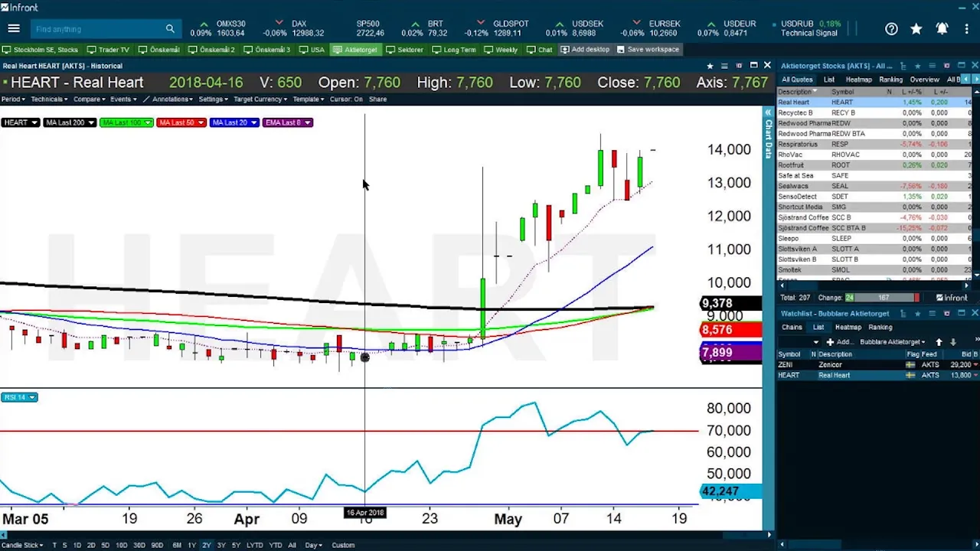Open chart Settings dropdown
This screenshot has height=551, width=980.
pyautogui.click(x=214, y=99)
